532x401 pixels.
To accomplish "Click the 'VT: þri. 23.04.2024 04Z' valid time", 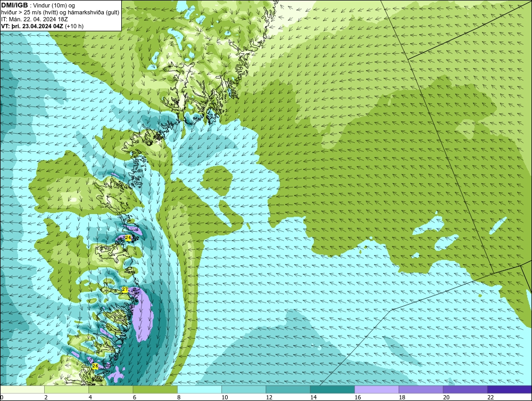I will [x=32, y=26].
